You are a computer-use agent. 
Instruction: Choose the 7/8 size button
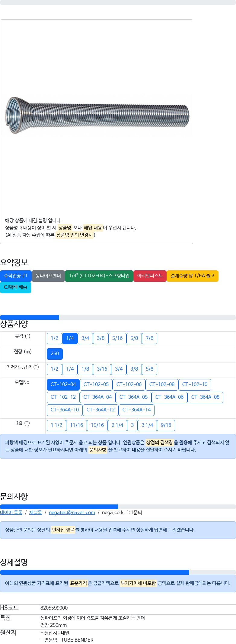tap(149, 338)
